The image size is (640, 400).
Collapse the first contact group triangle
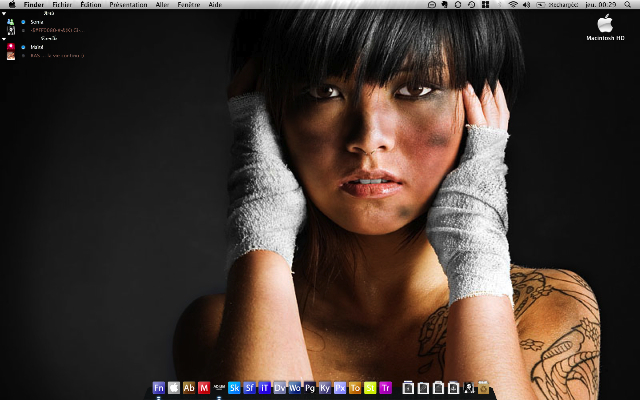[4, 13]
